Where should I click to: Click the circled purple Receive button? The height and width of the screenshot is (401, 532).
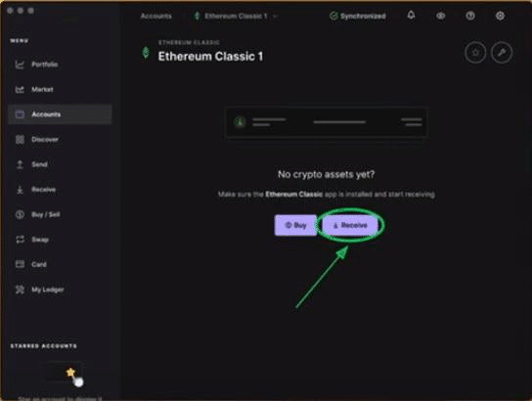(350, 225)
